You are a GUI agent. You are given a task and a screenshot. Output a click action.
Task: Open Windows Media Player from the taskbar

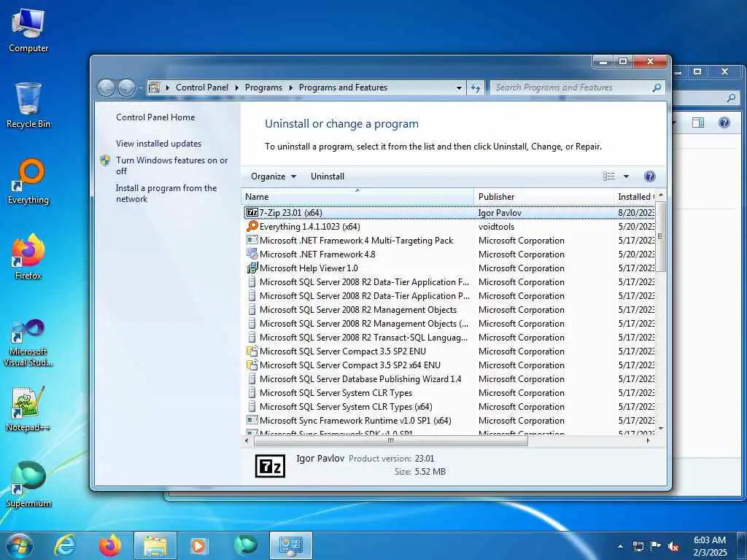click(198, 545)
